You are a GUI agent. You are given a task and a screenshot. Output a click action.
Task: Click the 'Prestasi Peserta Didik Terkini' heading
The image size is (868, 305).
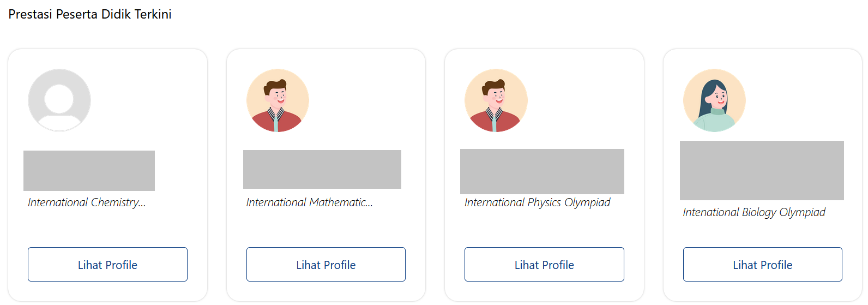click(x=90, y=14)
